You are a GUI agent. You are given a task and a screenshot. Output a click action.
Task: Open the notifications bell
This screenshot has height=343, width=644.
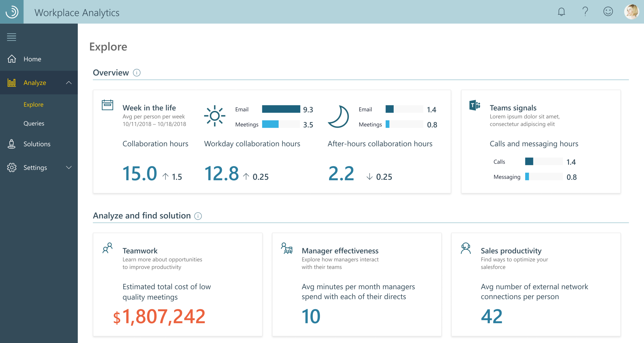561,12
